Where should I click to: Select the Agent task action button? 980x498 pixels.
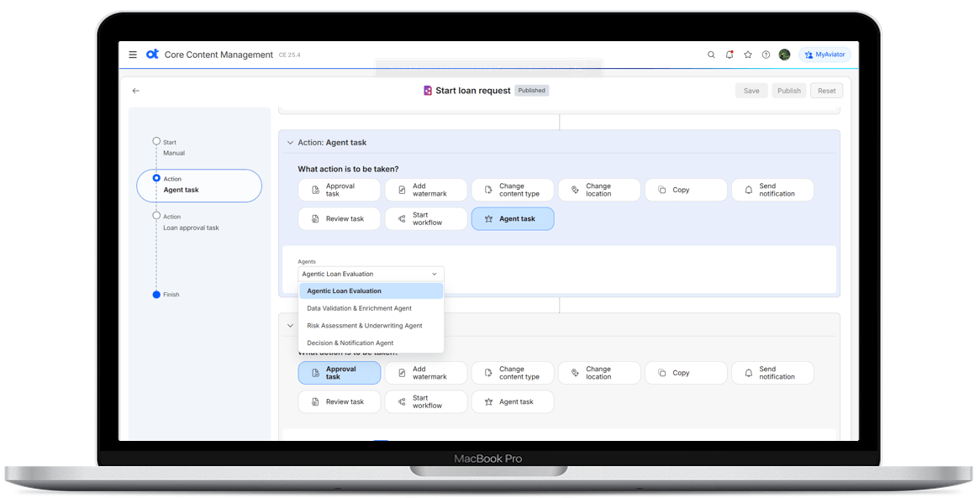coord(513,218)
